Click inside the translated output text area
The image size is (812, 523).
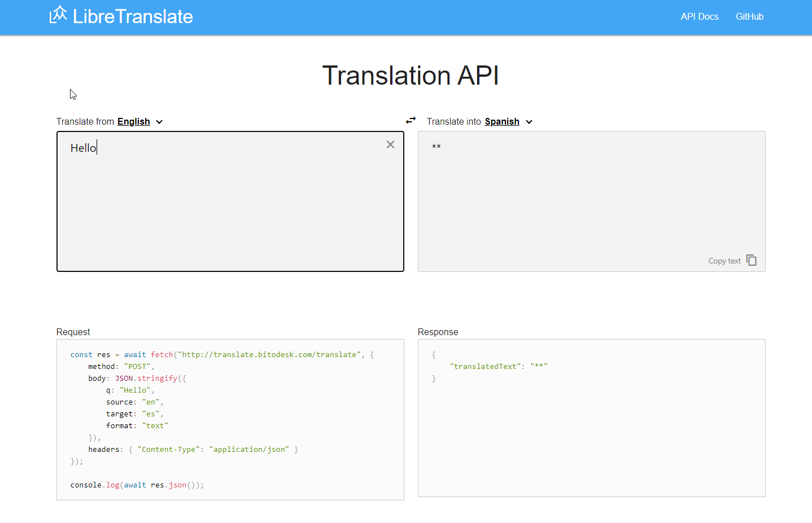591,197
